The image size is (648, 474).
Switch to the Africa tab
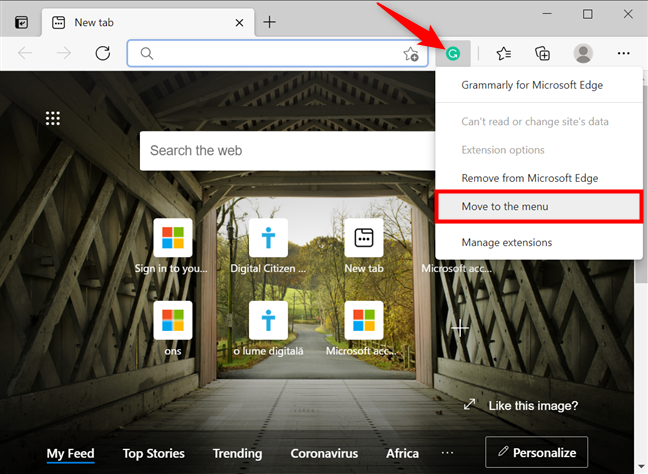coord(402,454)
